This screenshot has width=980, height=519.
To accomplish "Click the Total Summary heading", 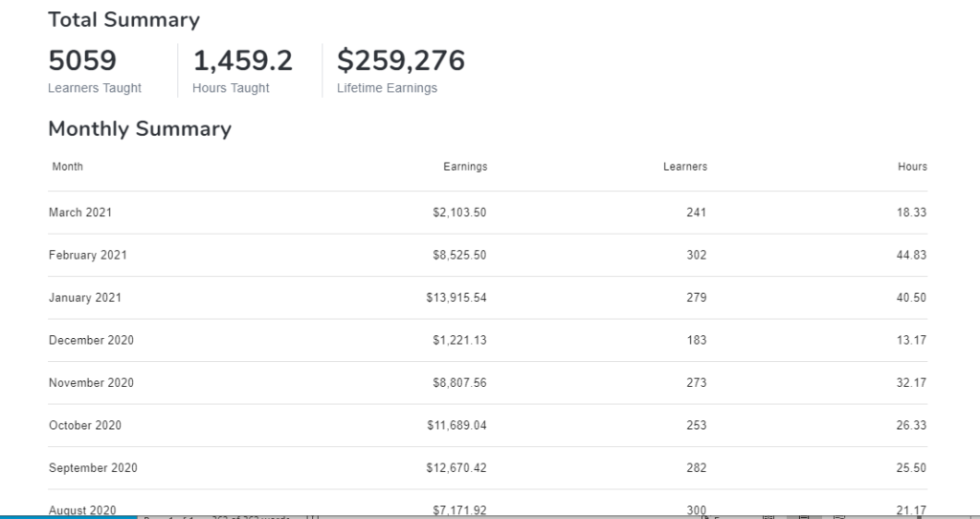I will click(123, 20).
